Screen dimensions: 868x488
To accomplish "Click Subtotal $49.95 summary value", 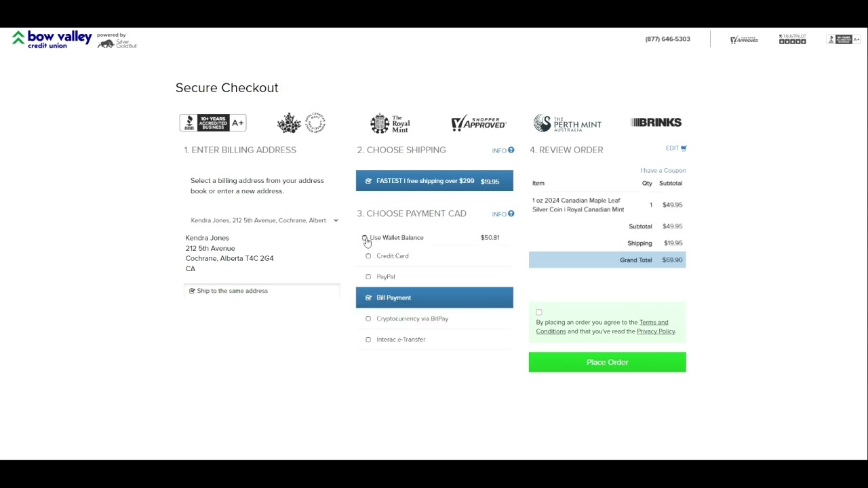I will point(673,226).
